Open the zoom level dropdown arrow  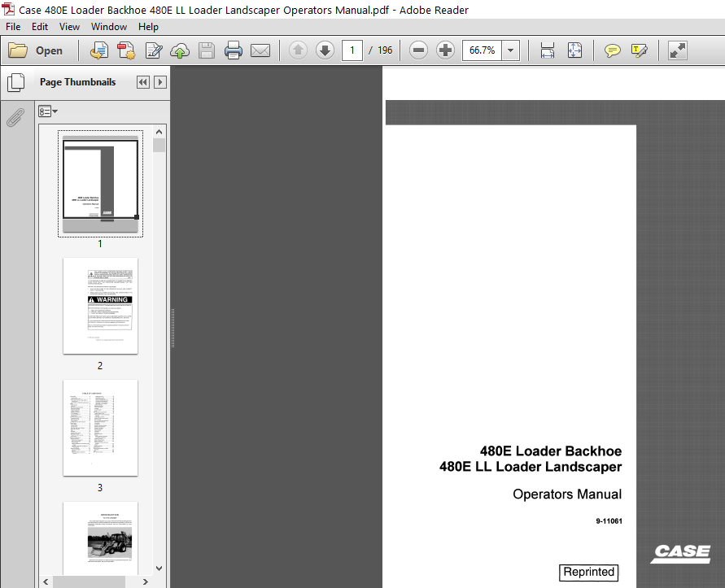tap(511, 50)
